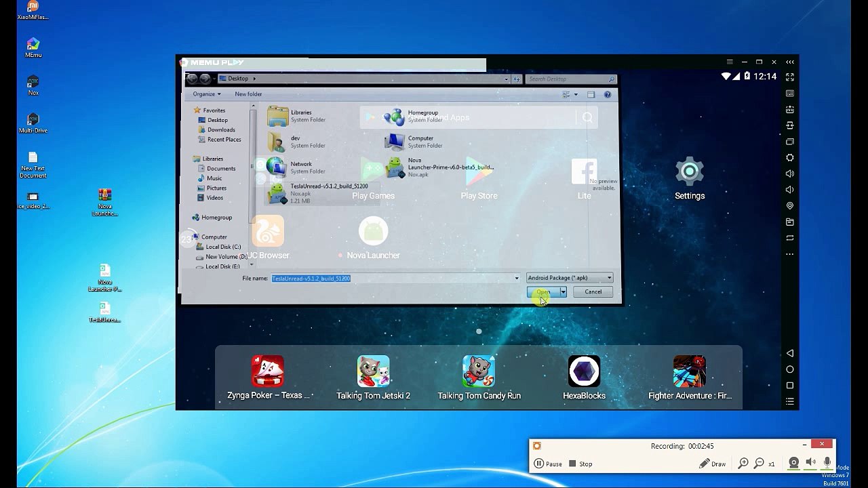Tap the Android recent apps square button

click(x=790, y=386)
